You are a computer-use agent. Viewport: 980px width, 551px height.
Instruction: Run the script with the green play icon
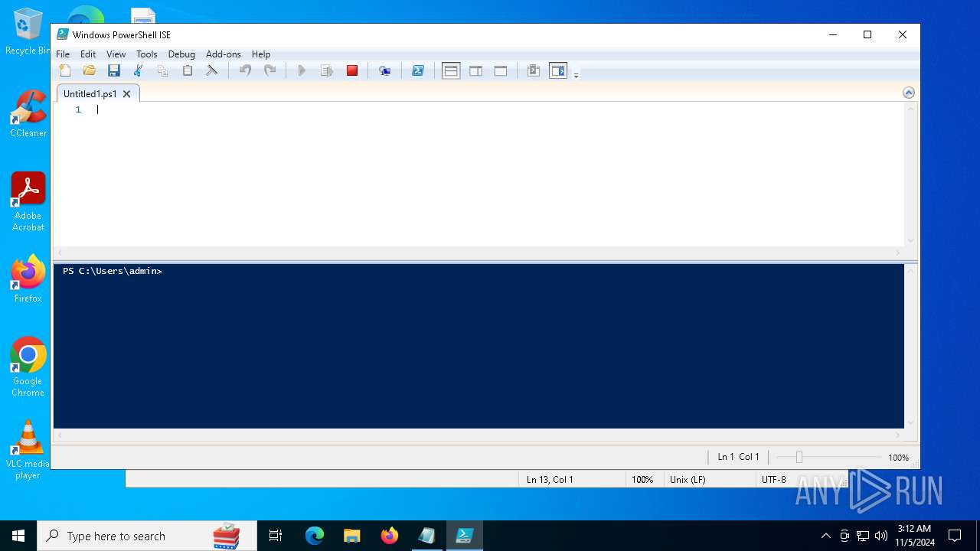coord(302,71)
